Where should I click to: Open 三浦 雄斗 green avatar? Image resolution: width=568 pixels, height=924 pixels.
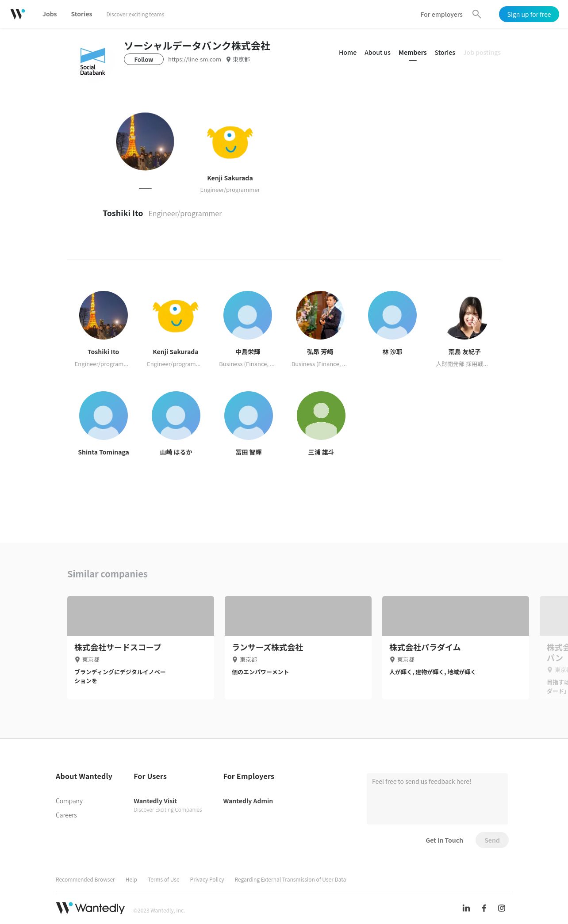coord(321,416)
